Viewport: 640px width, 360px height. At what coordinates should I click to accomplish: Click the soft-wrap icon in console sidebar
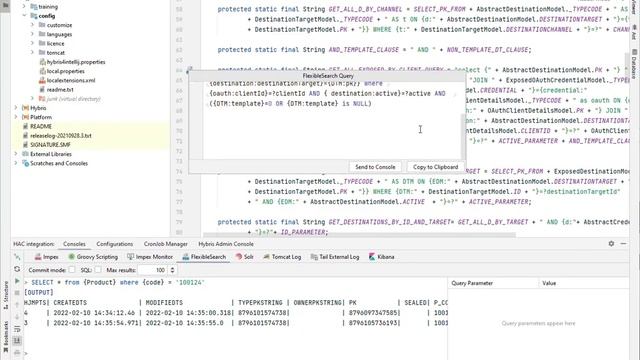coord(17,329)
